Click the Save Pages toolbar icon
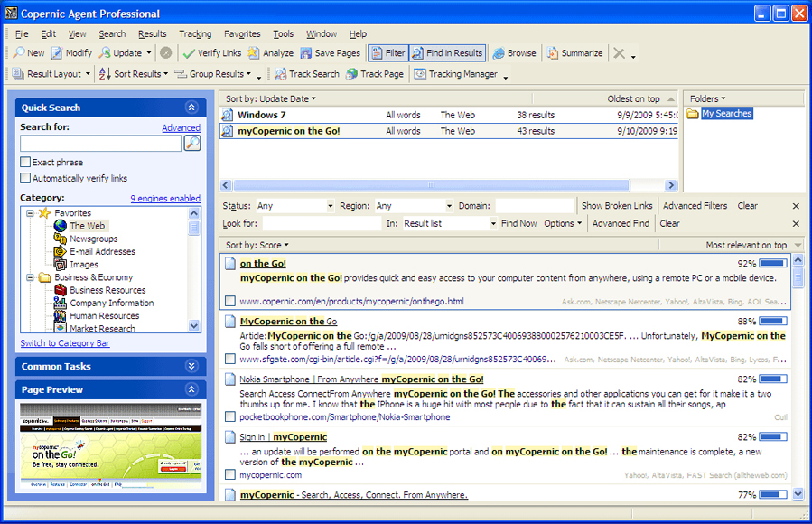This screenshot has width=812, height=524. (x=306, y=53)
